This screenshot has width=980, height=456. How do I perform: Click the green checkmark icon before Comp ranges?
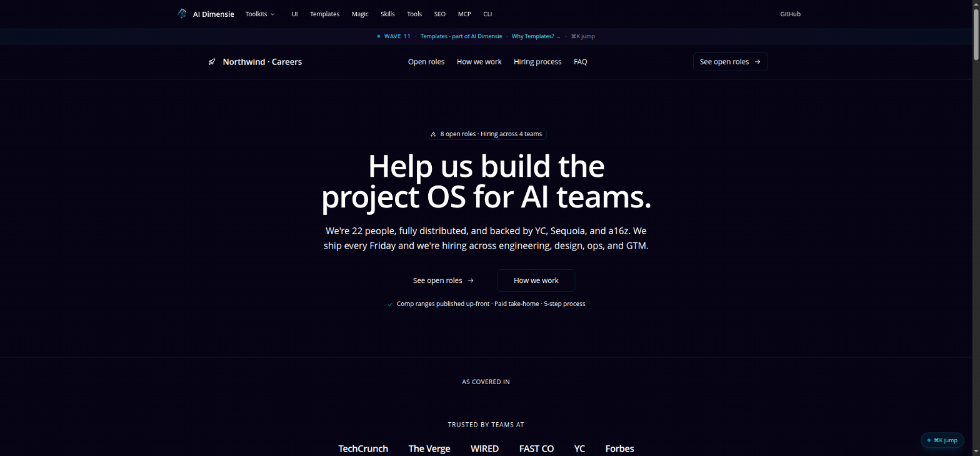[391, 304]
